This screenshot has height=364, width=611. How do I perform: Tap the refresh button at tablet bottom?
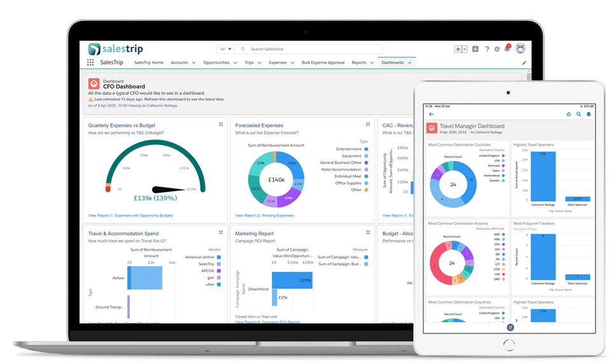(x=510, y=327)
